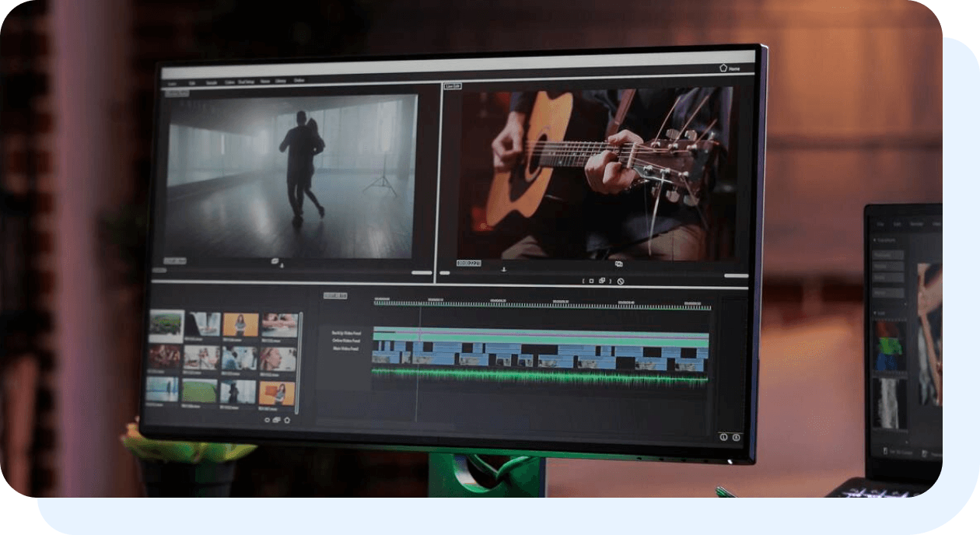The image size is (980, 535).
Task: Click the timecode field under the guitar preview
Action: pos(468,264)
